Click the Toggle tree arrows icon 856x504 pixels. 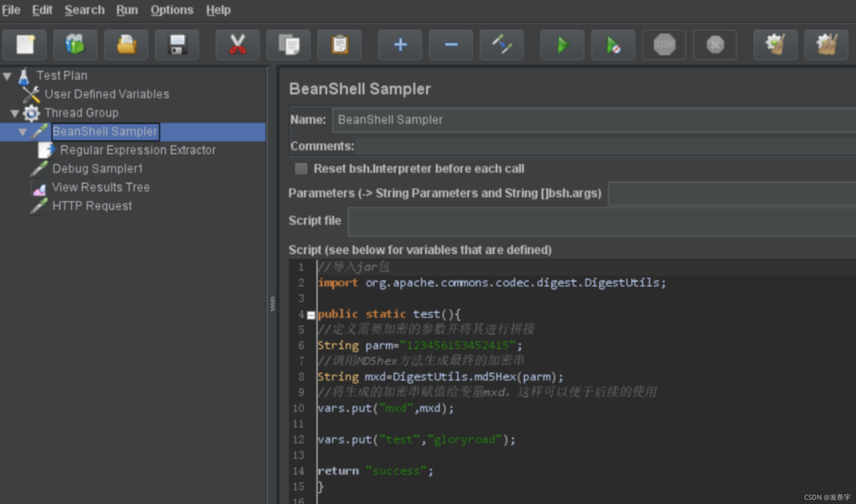pos(501,45)
